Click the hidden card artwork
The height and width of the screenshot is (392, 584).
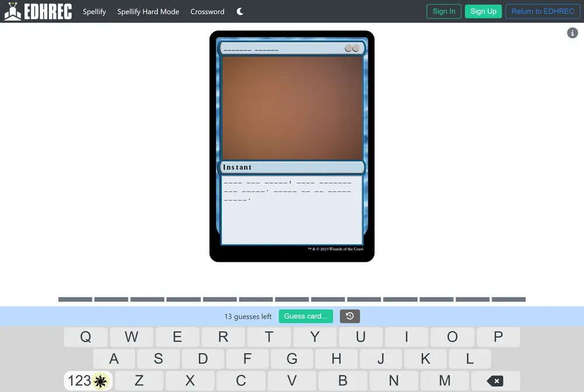point(292,108)
